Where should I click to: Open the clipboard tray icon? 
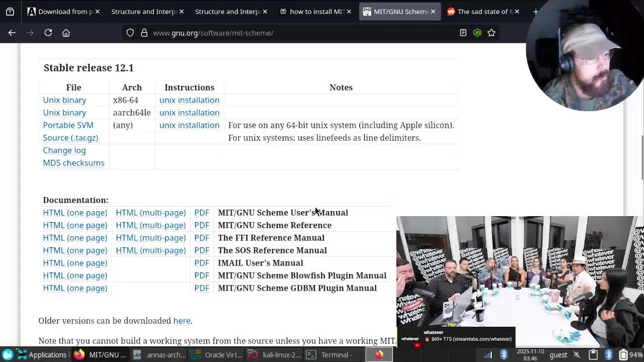[x=593, y=355]
